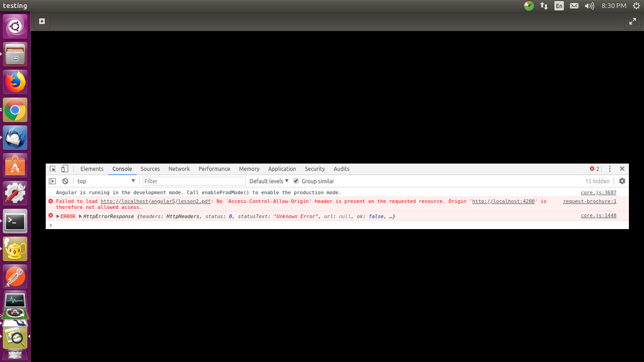Uncheck the Group similar option
Viewport: 644px width, 362px height.
point(296,181)
